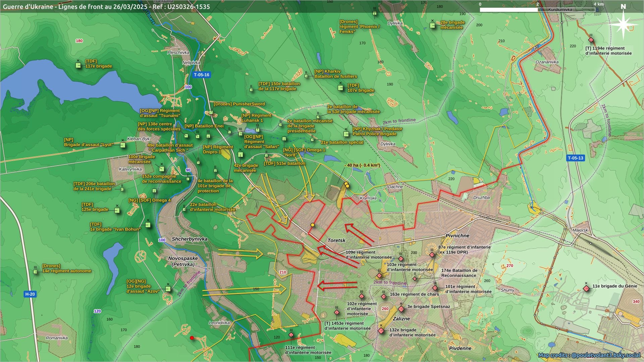
Task: Click the Leonidivka village label
Action: click(x=219, y=323)
